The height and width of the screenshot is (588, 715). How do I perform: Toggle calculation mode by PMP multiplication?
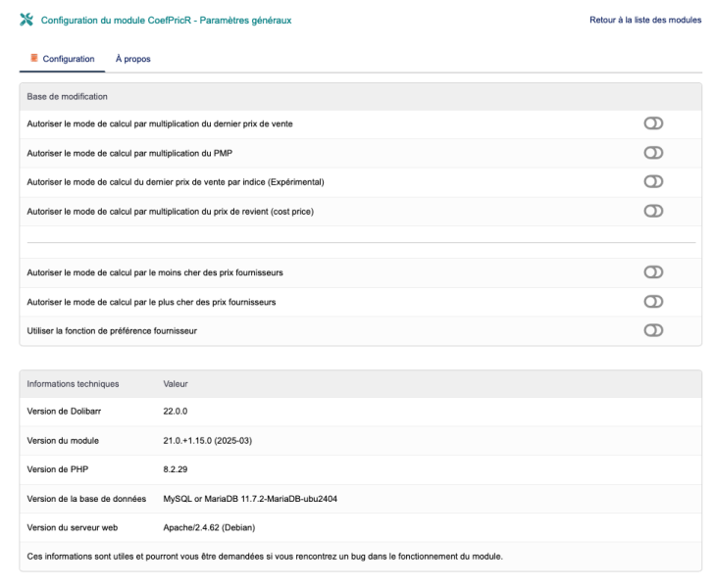(x=653, y=153)
